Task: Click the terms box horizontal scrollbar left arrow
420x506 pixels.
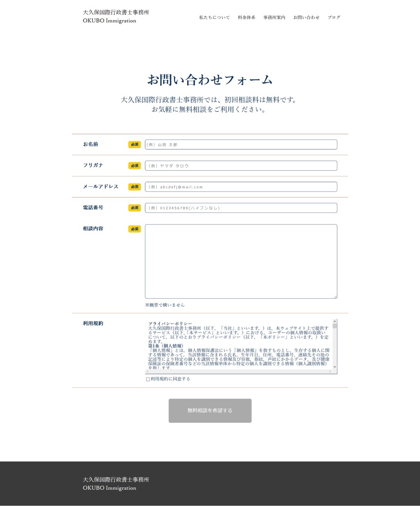Action: pos(147,371)
